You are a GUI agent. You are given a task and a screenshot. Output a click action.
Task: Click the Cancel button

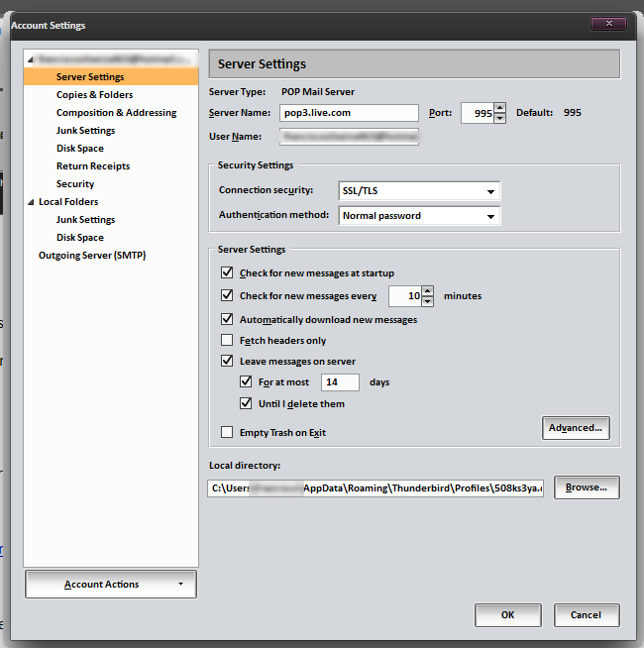[x=587, y=615]
